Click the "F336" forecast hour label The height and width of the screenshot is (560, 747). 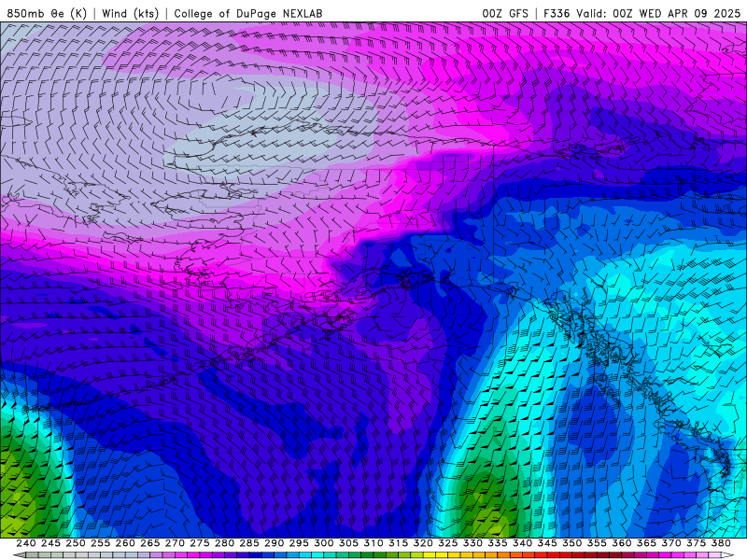(x=557, y=13)
